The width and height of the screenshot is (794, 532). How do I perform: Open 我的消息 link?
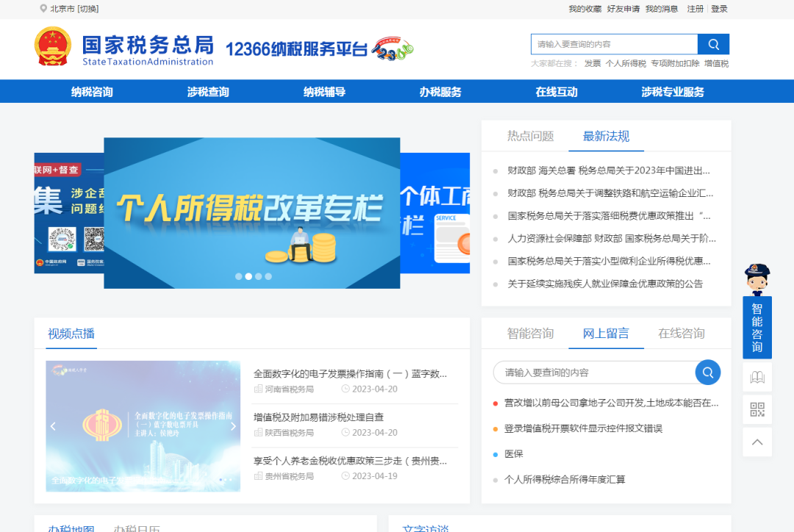pos(662,9)
